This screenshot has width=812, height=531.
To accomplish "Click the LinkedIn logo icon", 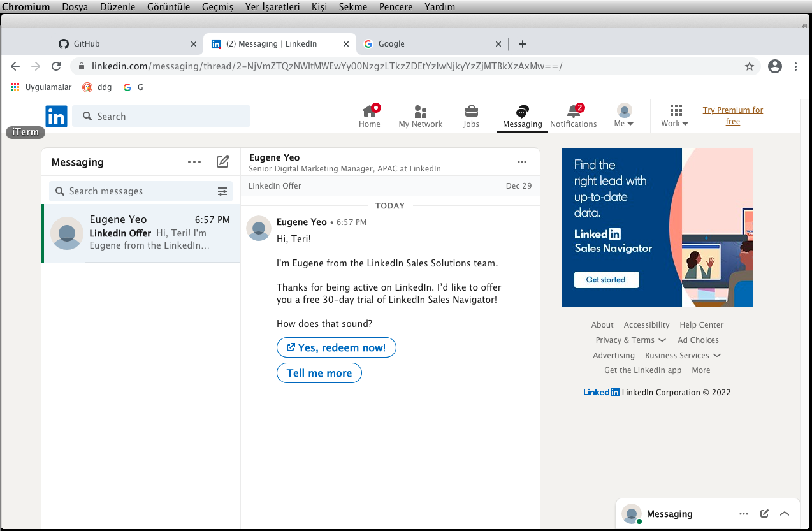I will coord(56,116).
